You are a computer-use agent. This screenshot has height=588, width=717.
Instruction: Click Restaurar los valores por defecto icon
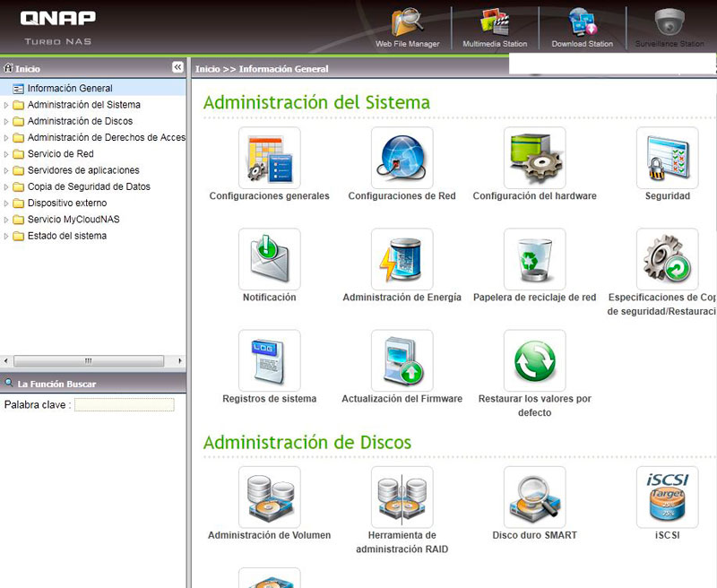click(x=534, y=360)
